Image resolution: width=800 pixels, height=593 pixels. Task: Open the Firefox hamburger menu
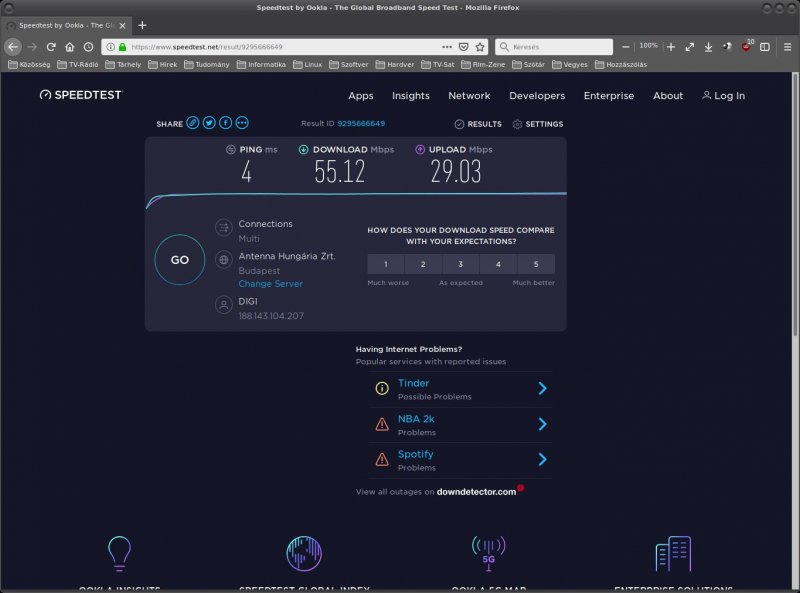coord(787,47)
